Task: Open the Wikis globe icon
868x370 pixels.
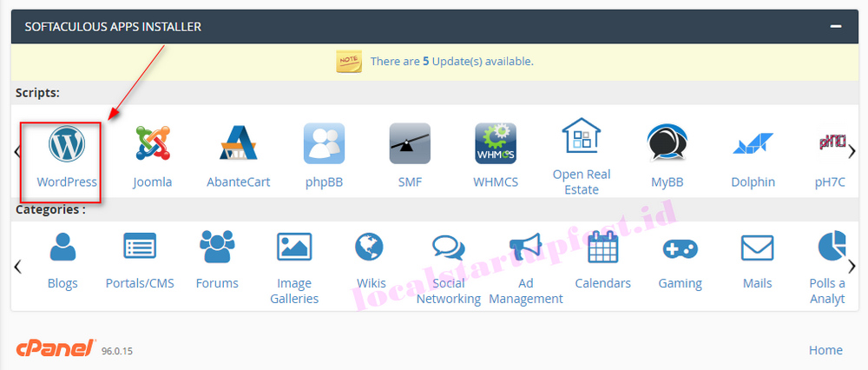Action: click(x=369, y=247)
